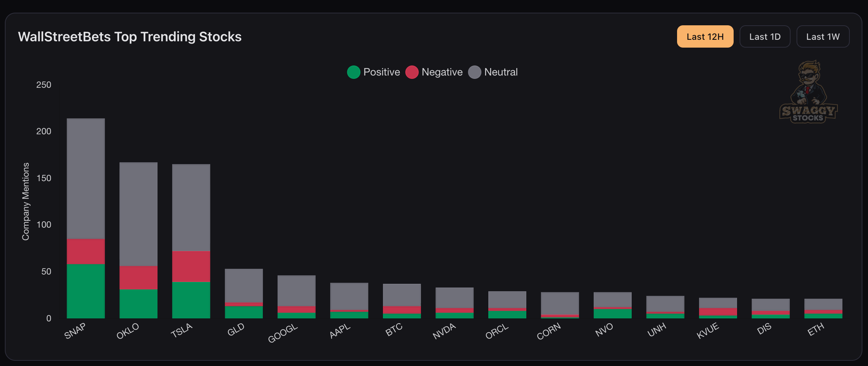
Task: Toggle the Positive legend series
Action: [x=373, y=72]
